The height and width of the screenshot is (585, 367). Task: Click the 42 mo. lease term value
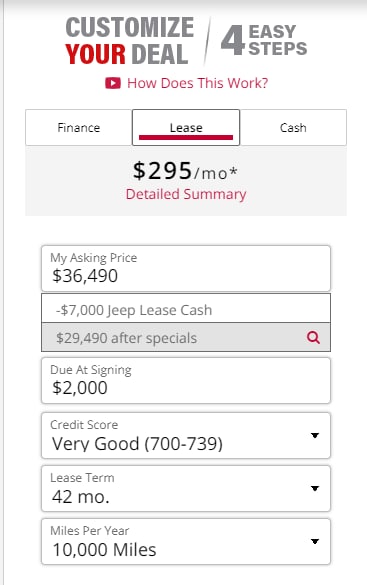click(x=81, y=497)
